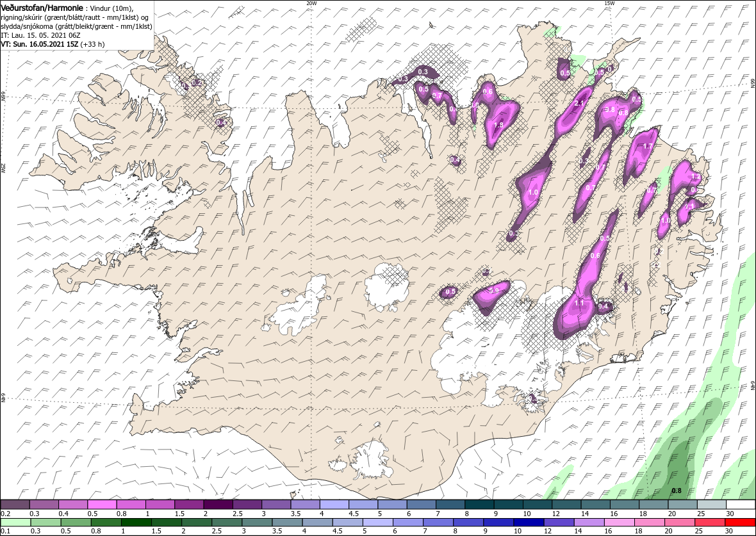Click the '2.1' snowfall value on the map
The image size is (756, 536).
(580, 103)
